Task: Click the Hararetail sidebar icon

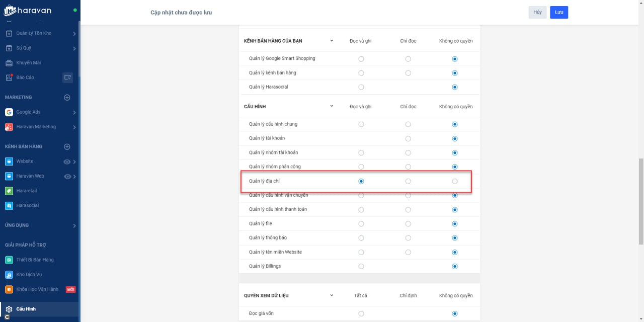Action: pyautogui.click(x=9, y=191)
